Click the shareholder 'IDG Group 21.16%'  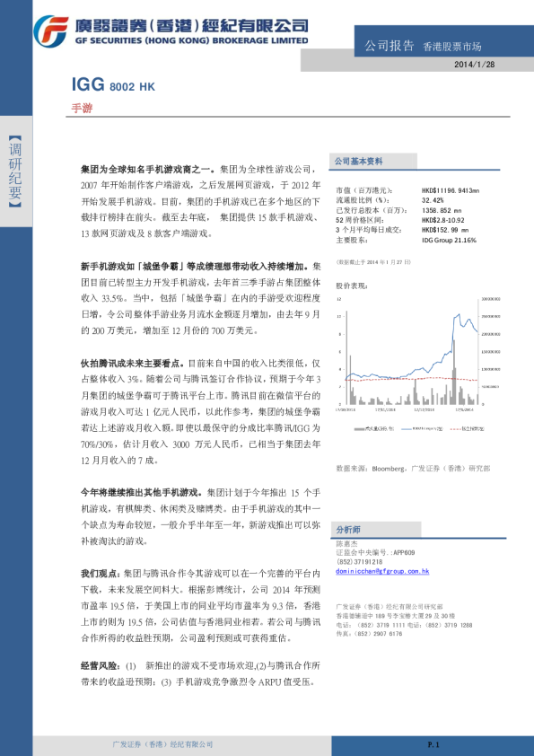[449, 240]
